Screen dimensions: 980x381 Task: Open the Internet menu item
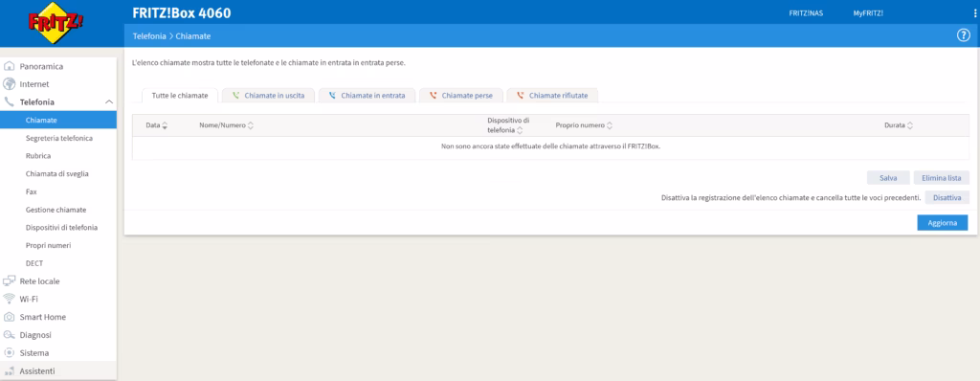tap(58, 84)
